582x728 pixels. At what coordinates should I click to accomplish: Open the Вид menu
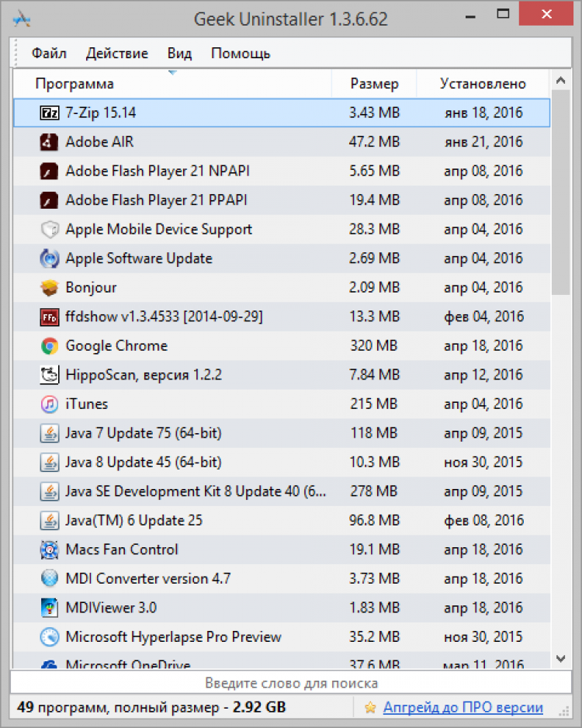click(x=179, y=54)
